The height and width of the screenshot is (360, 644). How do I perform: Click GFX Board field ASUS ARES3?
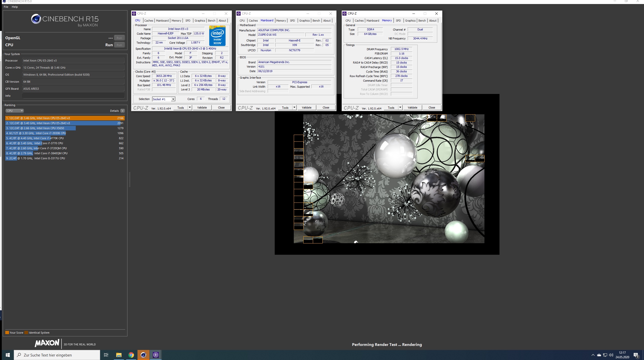(x=73, y=89)
